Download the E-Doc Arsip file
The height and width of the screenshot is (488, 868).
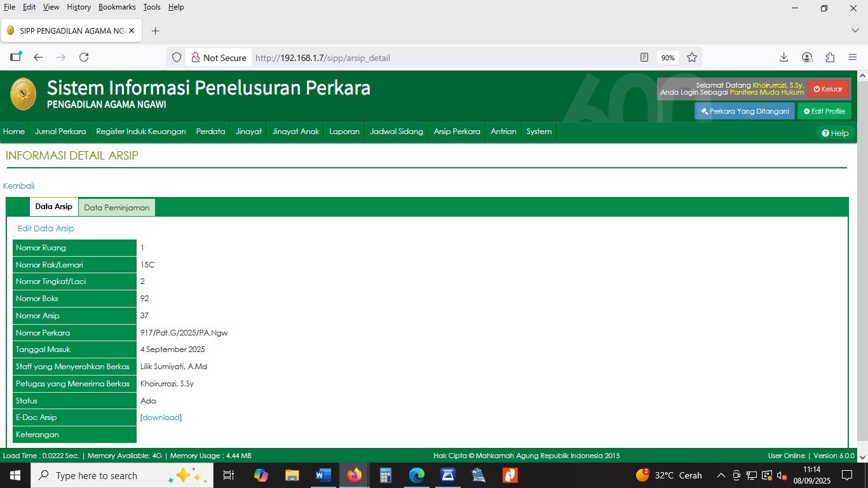coord(161,417)
